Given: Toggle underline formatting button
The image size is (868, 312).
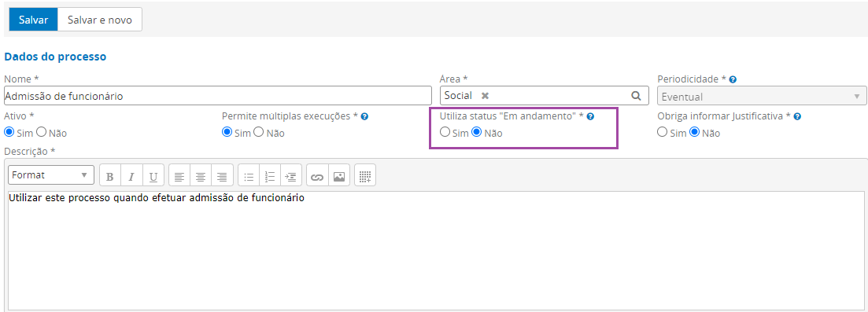Looking at the screenshot, I should point(153,177).
